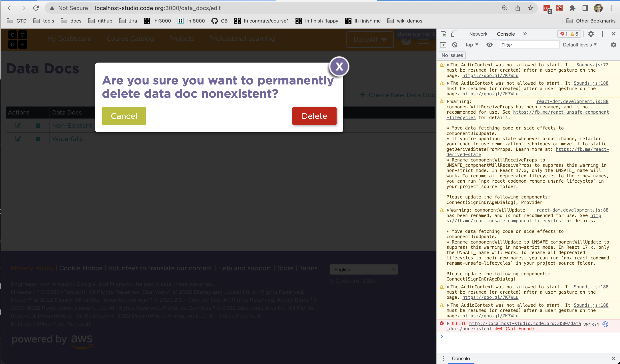Click the edit icon for Non-Existent row
The image size is (620, 364).
(18, 125)
